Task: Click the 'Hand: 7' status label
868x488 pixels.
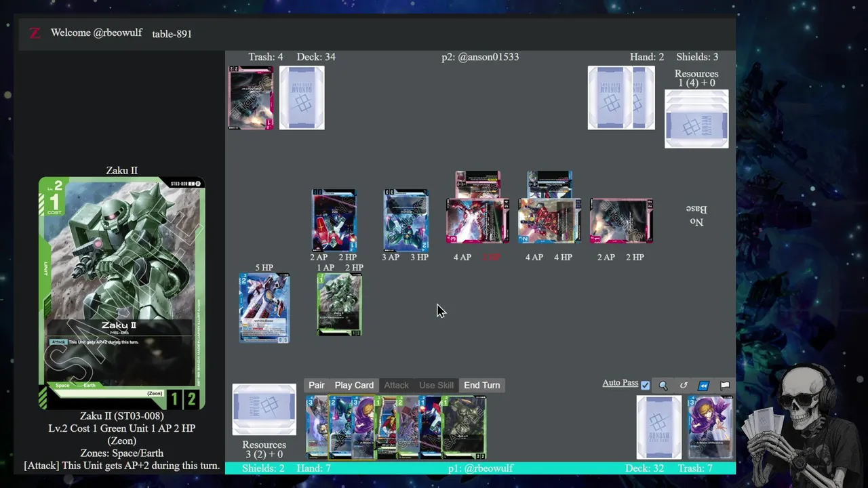Action: click(313, 468)
